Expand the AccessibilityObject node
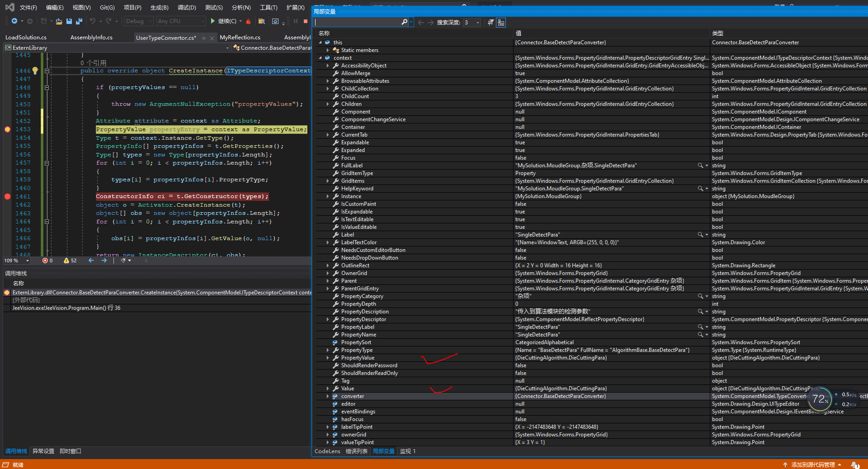The height and width of the screenshot is (469, 868). (328, 66)
